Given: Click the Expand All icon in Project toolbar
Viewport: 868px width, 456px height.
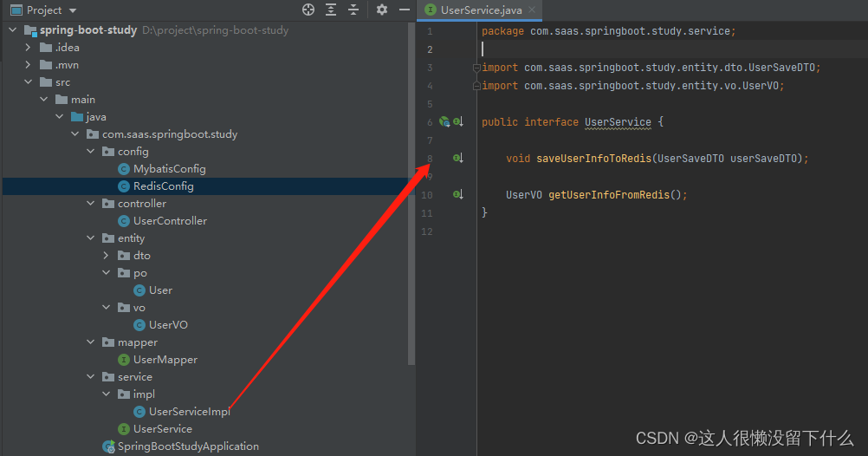Looking at the screenshot, I should pyautogui.click(x=331, y=10).
